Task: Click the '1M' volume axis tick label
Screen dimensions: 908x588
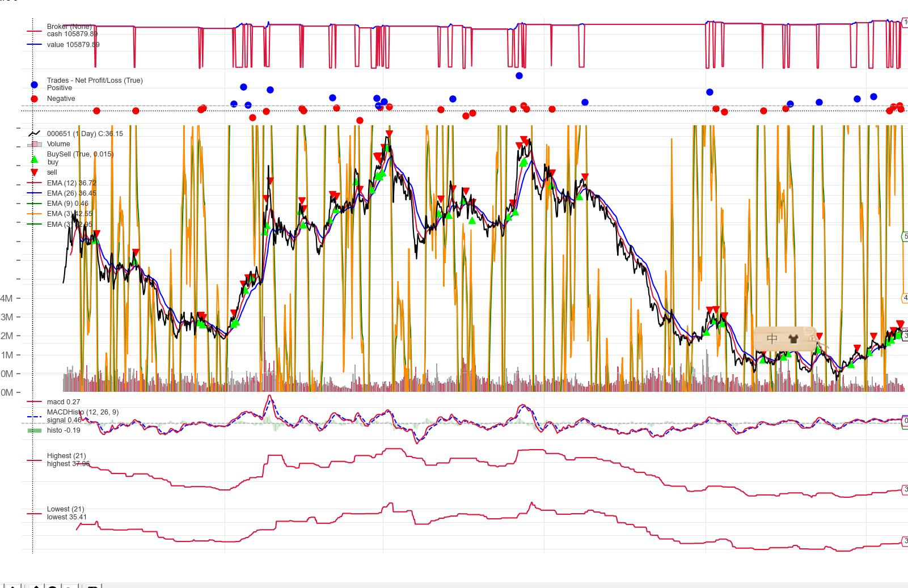Action: [7, 355]
